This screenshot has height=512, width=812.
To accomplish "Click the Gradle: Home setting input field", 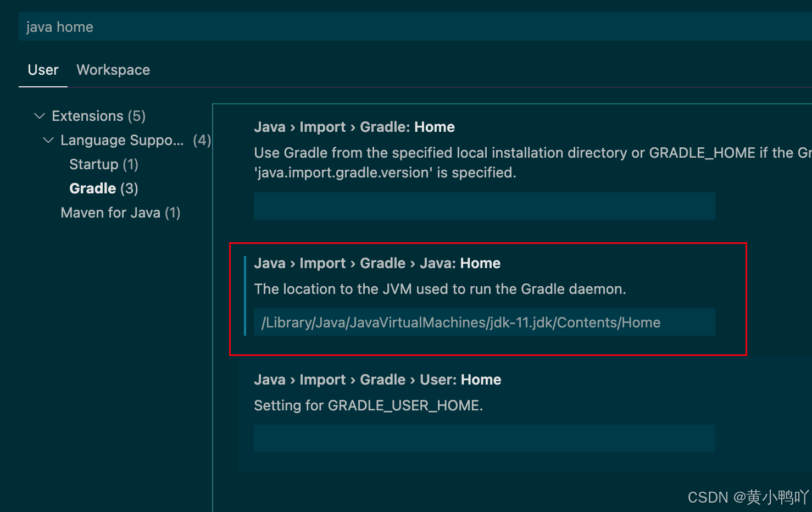I will [484, 206].
